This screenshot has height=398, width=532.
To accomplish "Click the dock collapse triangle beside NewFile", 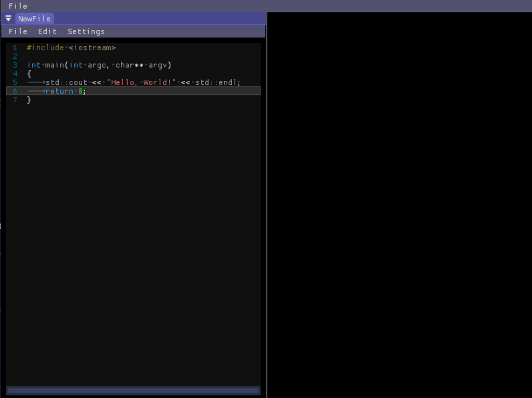I will (x=9, y=19).
